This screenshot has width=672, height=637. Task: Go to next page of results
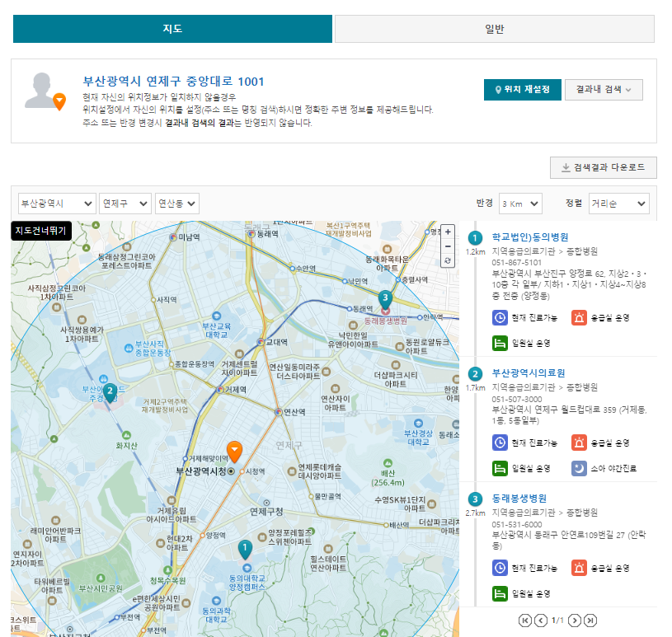click(x=575, y=621)
